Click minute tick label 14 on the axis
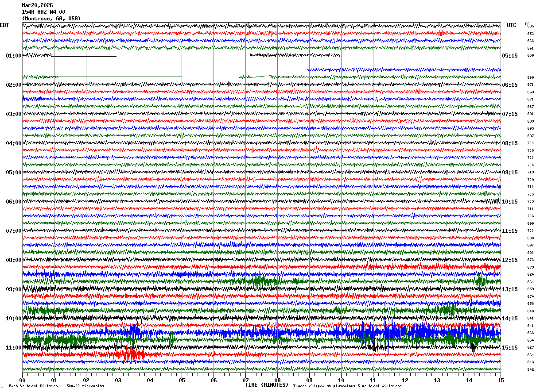Viewport: 536px width, 392px height. [x=469, y=380]
